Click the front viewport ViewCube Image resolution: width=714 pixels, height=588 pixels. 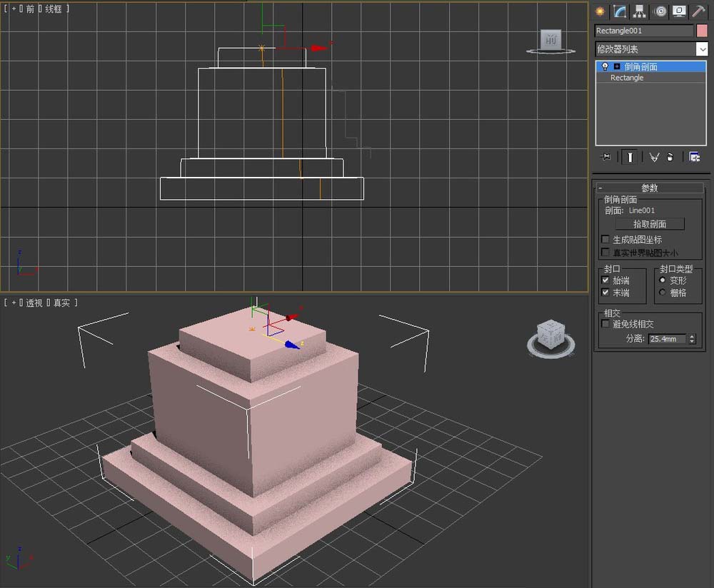550,41
